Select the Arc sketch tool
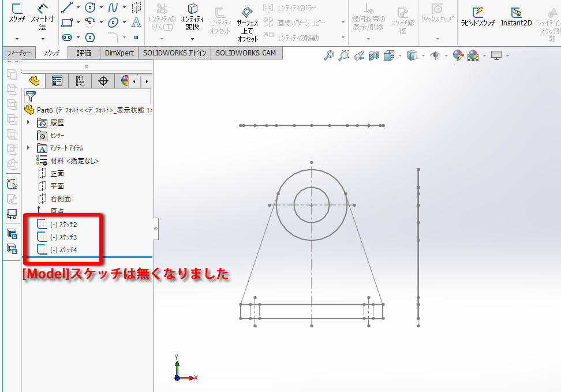The image size is (561, 392). 90,23
